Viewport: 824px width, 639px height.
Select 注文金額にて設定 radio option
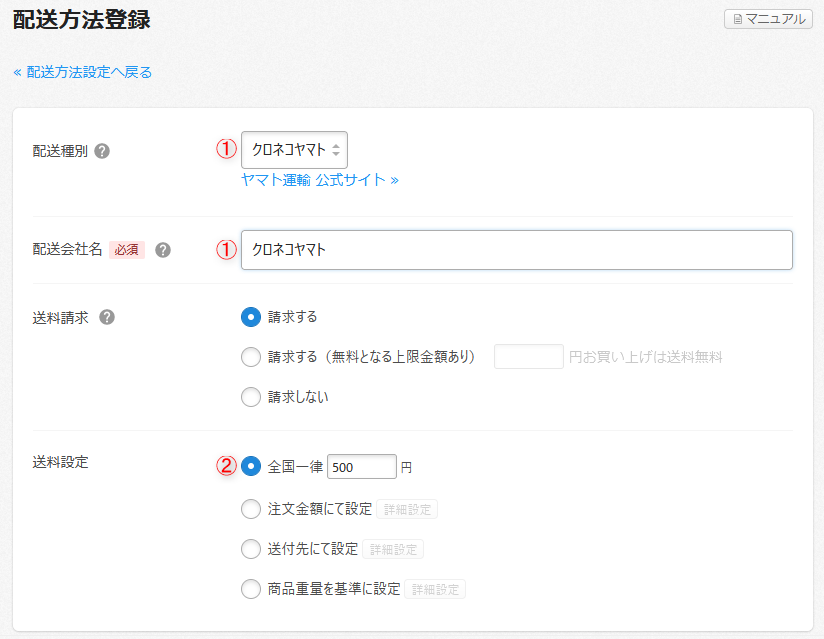click(x=251, y=509)
